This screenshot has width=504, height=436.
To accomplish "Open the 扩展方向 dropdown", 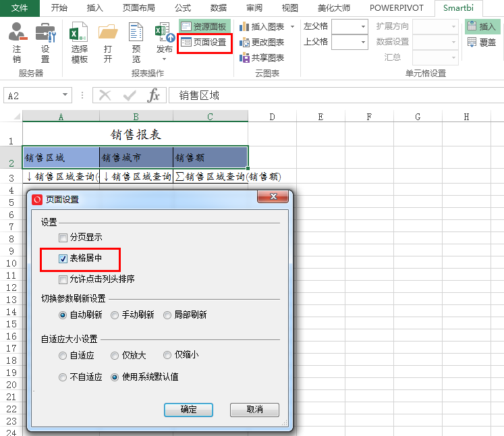I will 453,26.
